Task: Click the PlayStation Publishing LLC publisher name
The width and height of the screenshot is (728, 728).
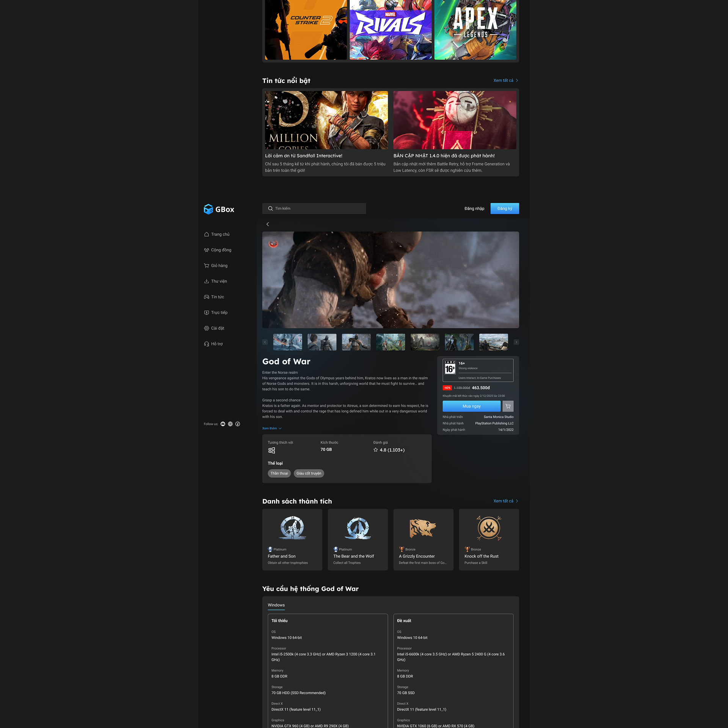Action: [x=494, y=424]
